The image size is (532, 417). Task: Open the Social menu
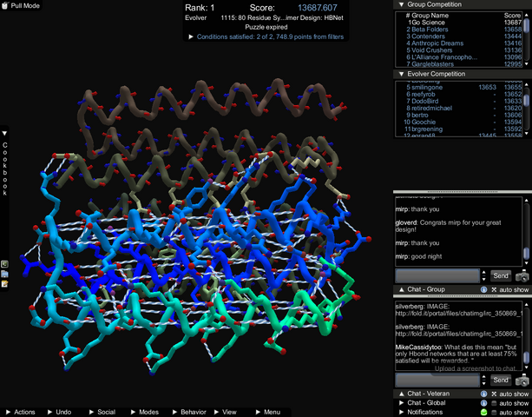pyautogui.click(x=102, y=412)
